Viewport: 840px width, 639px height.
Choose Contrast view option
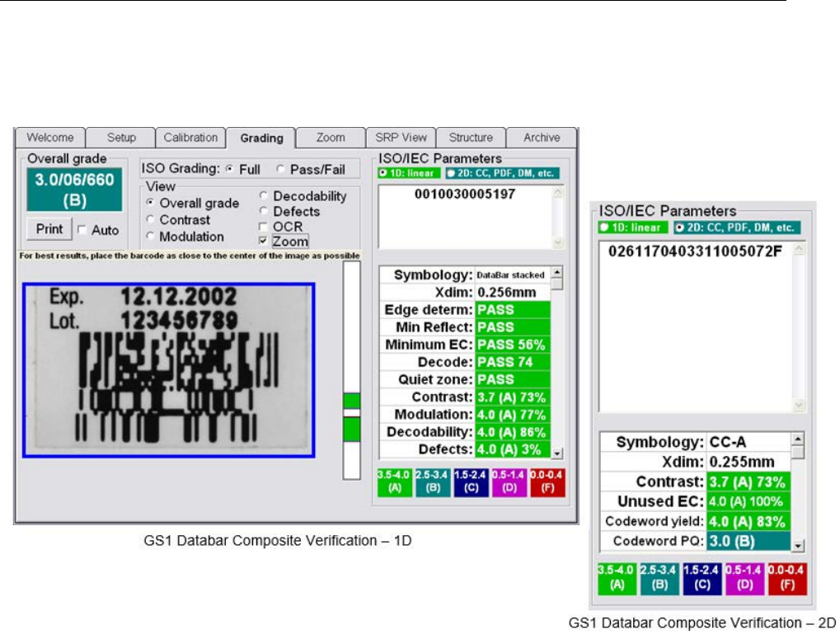click(150, 219)
